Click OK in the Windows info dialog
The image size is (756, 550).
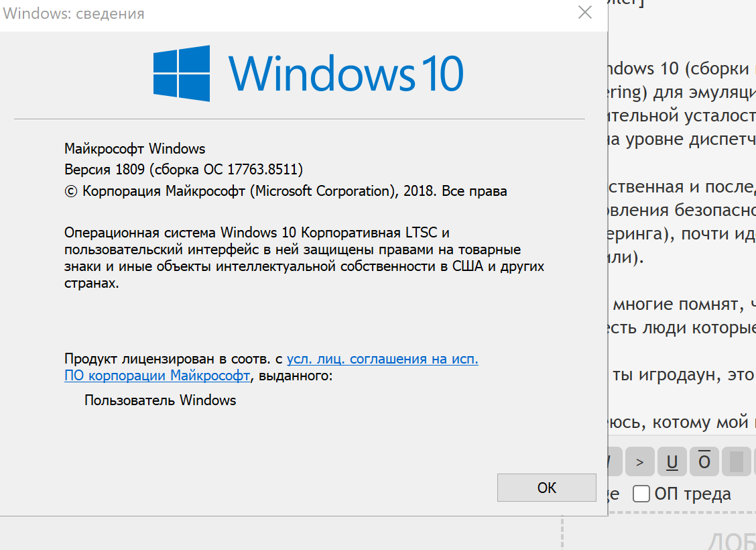546,487
